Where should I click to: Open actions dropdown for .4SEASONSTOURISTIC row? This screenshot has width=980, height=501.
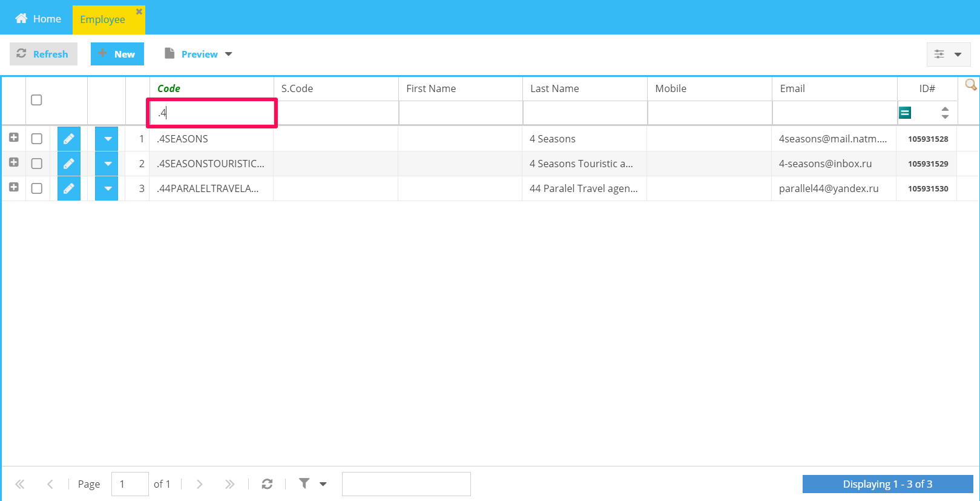(107, 164)
